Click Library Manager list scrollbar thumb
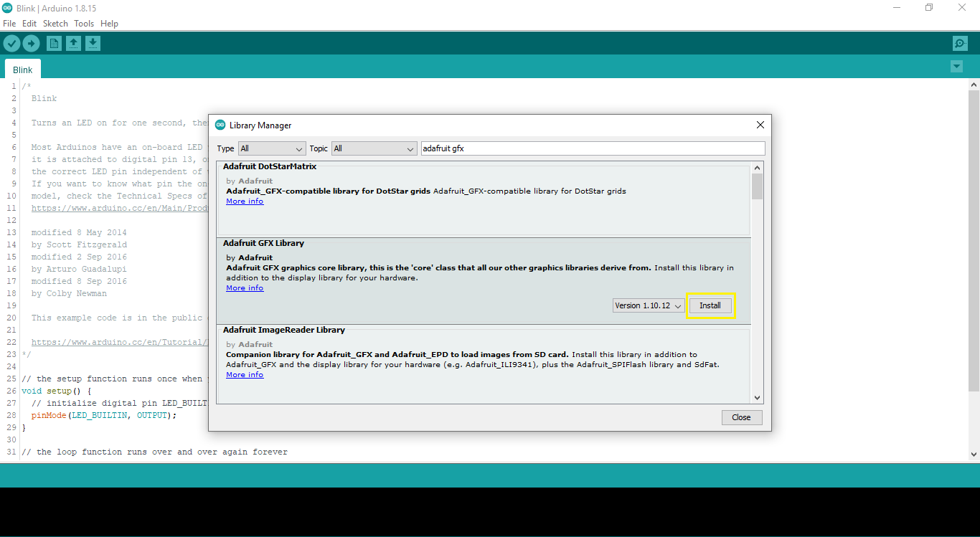 [757, 186]
